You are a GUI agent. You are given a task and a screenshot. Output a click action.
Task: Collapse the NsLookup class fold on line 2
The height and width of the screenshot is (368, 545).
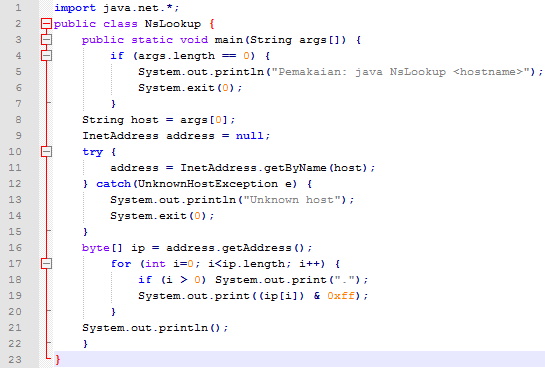click(x=46, y=24)
